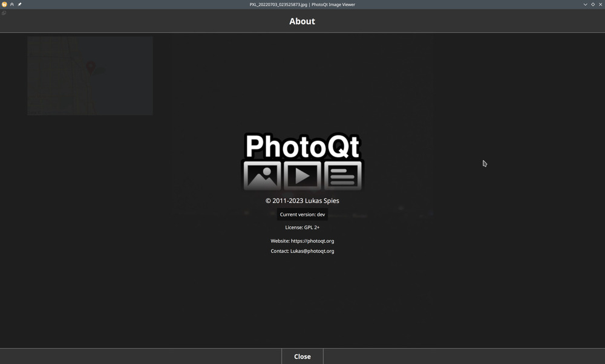Close the About dialog with Close button

tap(302, 356)
